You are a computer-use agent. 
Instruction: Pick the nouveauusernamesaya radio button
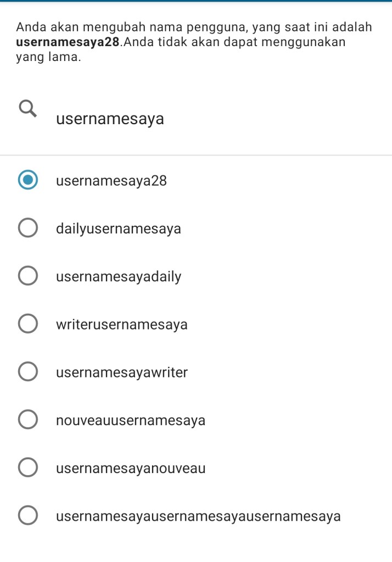(28, 421)
